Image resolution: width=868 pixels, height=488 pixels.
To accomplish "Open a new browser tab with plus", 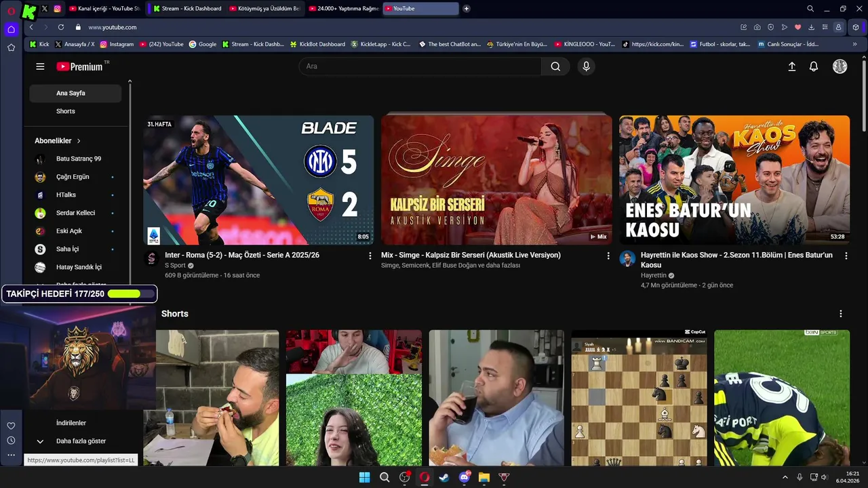I will click(x=467, y=9).
